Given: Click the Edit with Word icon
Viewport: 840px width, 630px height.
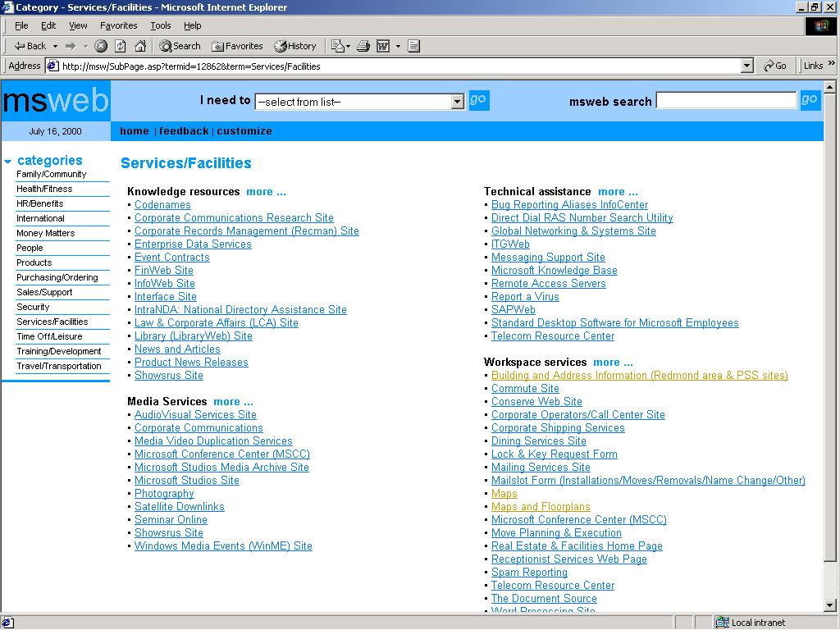Looking at the screenshot, I should (x=383, y=46).
